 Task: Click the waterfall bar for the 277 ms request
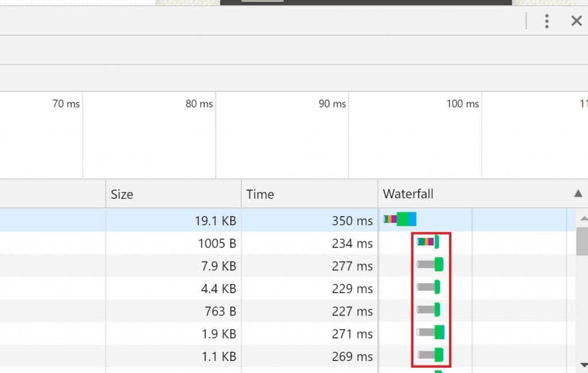pos(430,264)
